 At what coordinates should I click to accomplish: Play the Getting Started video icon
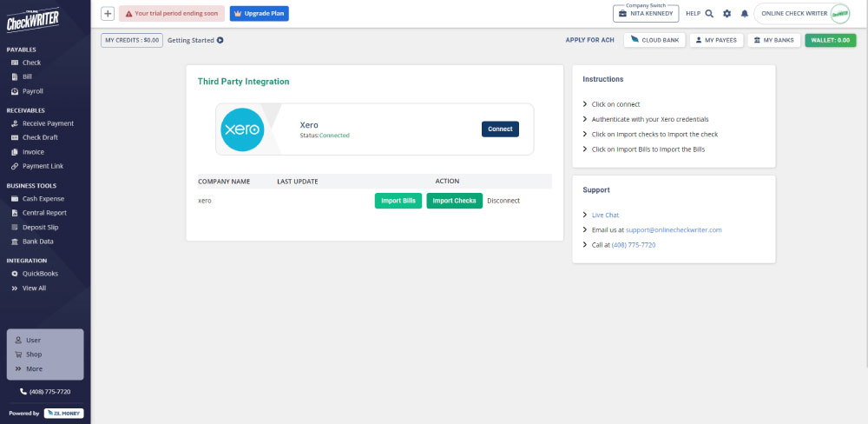[x=220, y=40]
